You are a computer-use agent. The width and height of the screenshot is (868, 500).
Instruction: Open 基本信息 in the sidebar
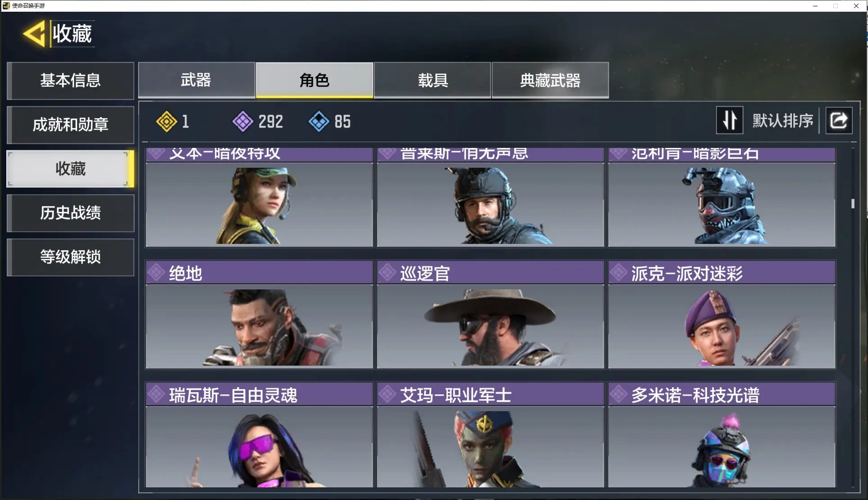[x=70, y=80]
